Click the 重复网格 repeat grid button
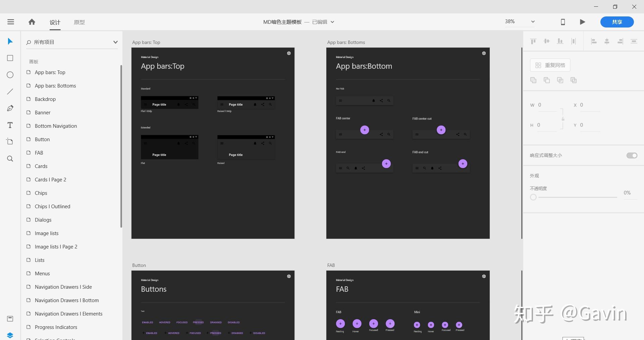Viewport: 644px width, 340px height. click(x=550, y=65)
